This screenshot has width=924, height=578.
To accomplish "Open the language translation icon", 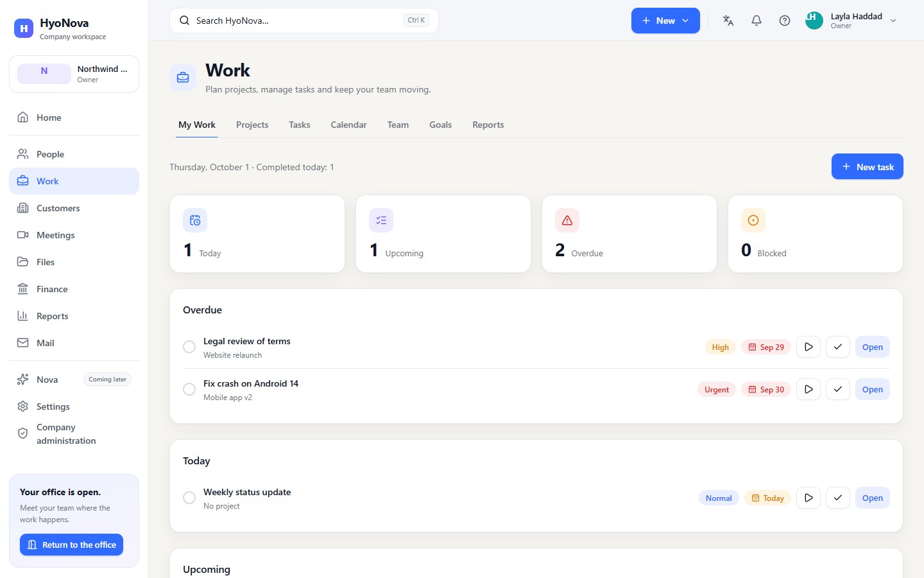I will pos(728,21).
